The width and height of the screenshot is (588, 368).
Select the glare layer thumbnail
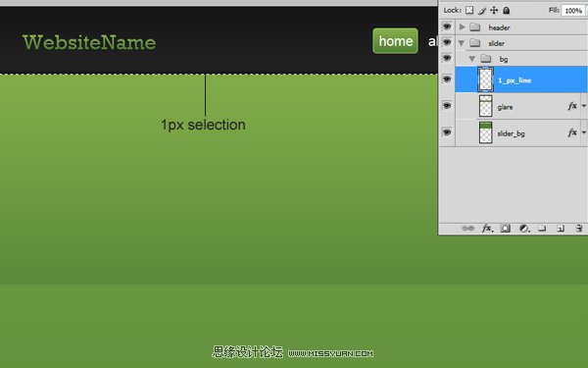486,106
